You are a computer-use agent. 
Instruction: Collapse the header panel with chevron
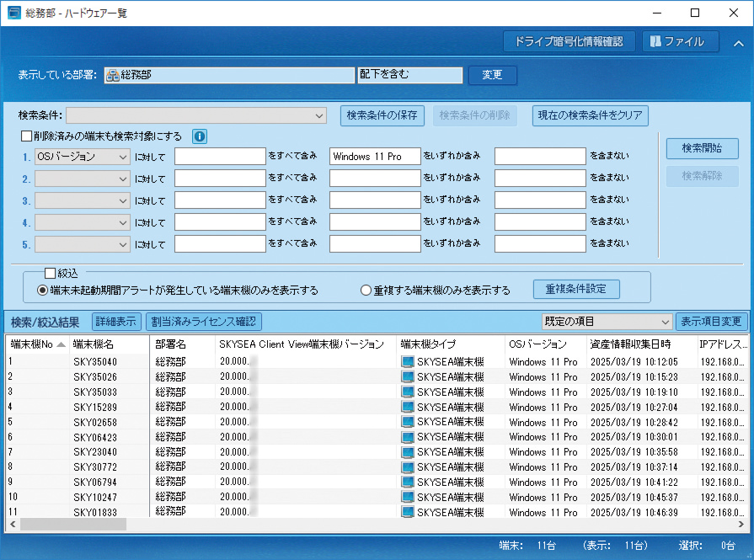tap(739, 43)
